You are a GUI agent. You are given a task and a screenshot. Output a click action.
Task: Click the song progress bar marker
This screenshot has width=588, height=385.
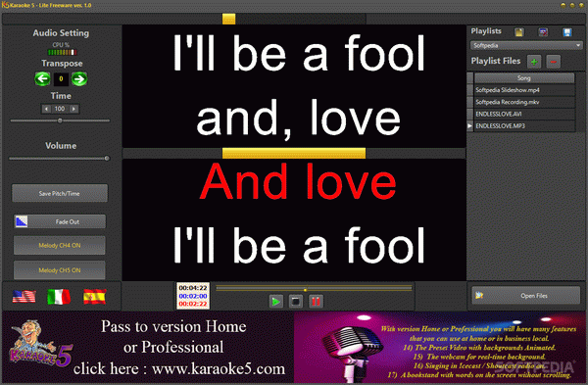click(x=305, y=290)
